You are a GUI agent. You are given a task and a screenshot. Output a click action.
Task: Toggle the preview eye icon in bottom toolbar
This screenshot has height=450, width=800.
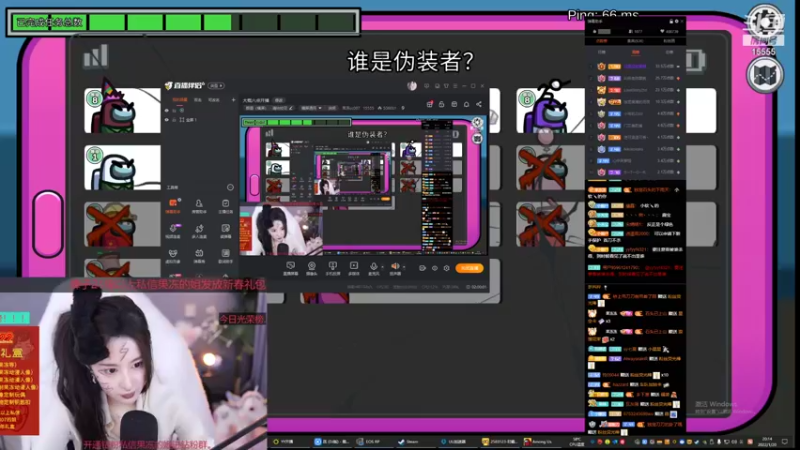(435, 268)
